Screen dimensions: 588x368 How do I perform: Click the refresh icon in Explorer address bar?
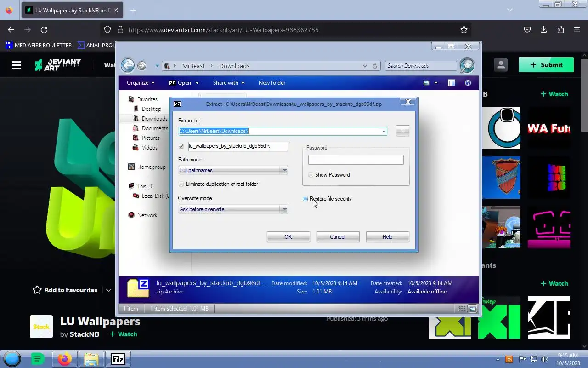point(375,66)
